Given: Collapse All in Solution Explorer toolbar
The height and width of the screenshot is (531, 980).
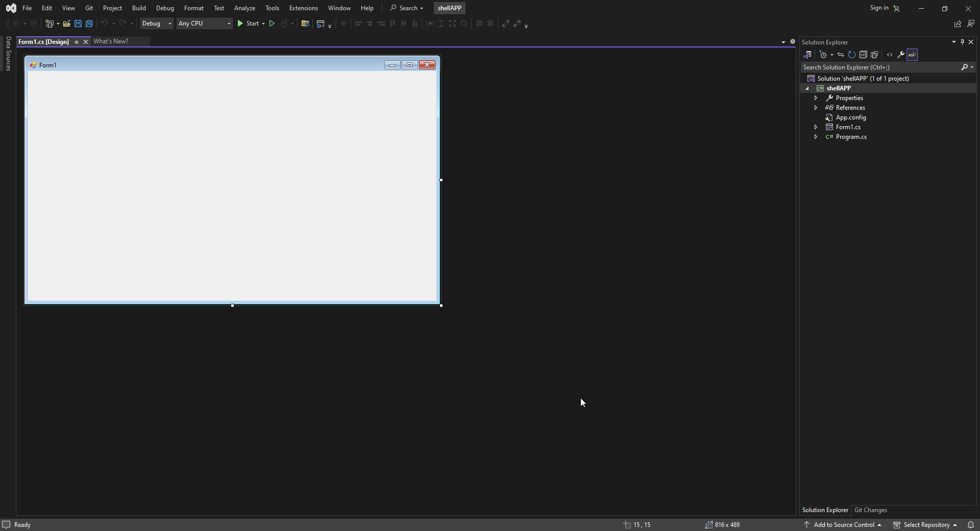Looking at the screenshot, I should 863,55.
